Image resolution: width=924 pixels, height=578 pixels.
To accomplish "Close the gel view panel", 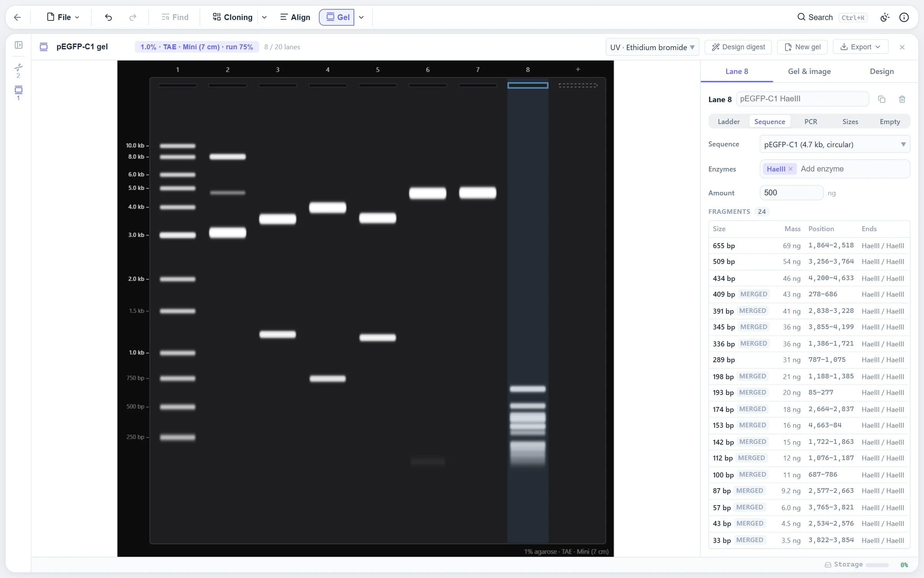I will [902, 47].
